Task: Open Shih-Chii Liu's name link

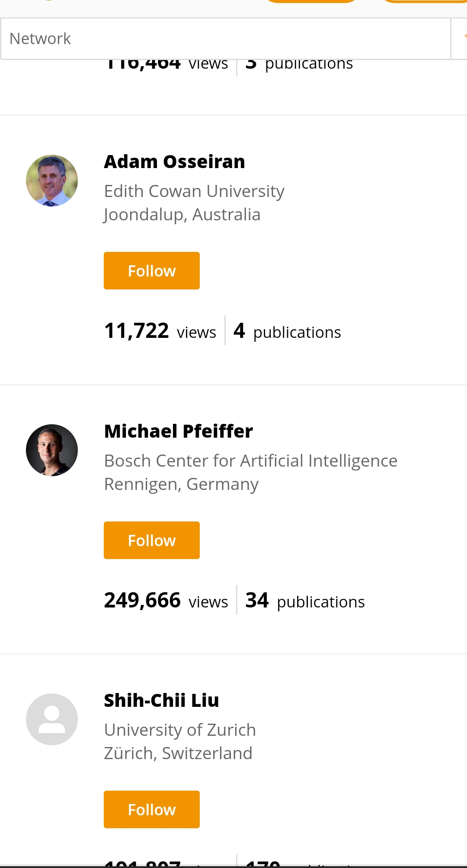Action: click(x=161, y=700)
